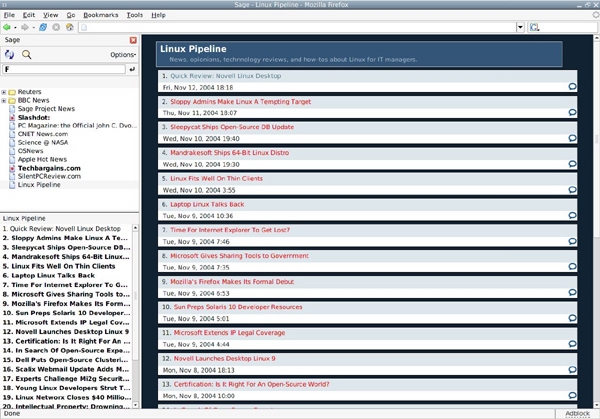The width and height of the screenshot is (600, 419).
Task: Open the Bookmarks menu
Action: (101, 15)
